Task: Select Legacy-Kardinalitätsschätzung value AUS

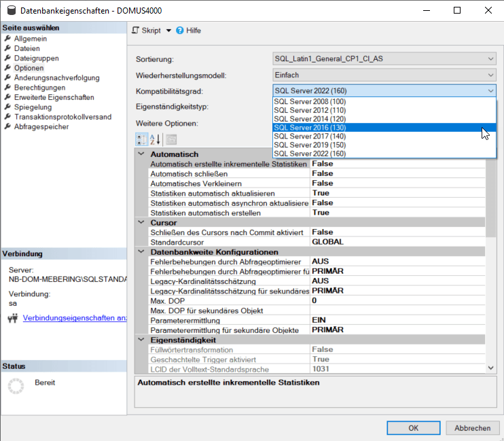Action: 397,281
